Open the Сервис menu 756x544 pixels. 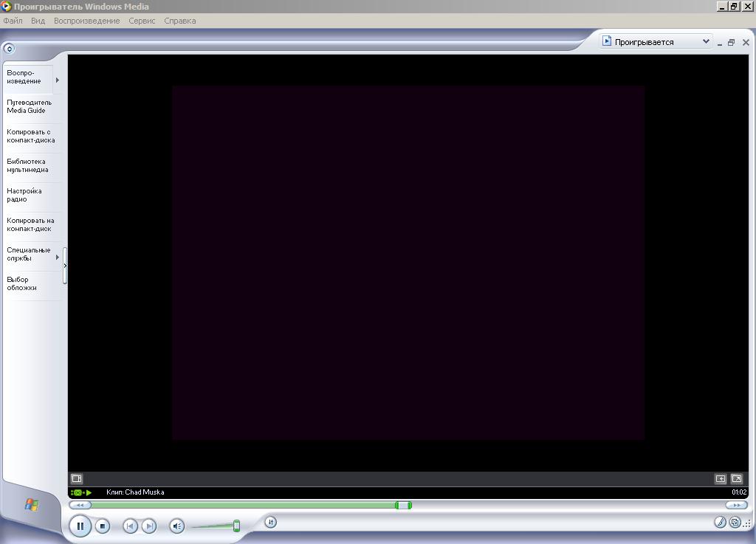click(x=142, y=21)
